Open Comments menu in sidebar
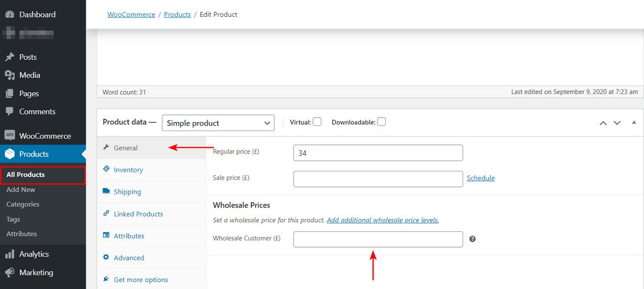Viewport: 644px width, 289px height. pyautogui.click(x=43, y=111)
